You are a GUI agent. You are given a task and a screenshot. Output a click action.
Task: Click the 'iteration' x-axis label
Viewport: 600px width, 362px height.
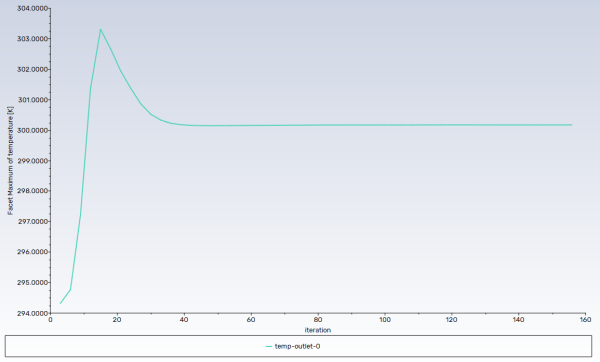[318, 330]
